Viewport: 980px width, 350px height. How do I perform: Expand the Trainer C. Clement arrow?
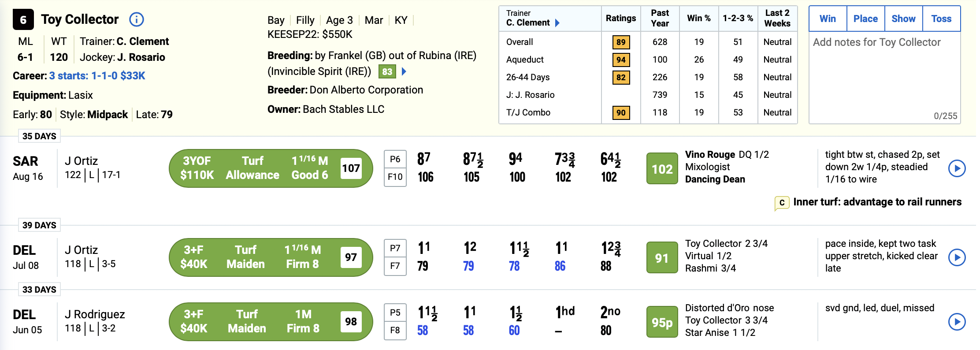pyautogui.click(x=557, y=23)
